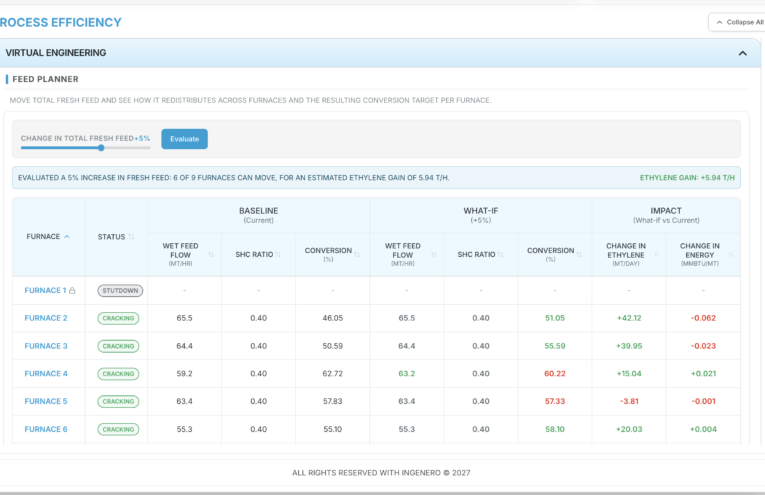Image resolution: width=765 pixels, height=495 pixels.
Task: Open the Furnace 3 link
Action: tap(46, 346)
